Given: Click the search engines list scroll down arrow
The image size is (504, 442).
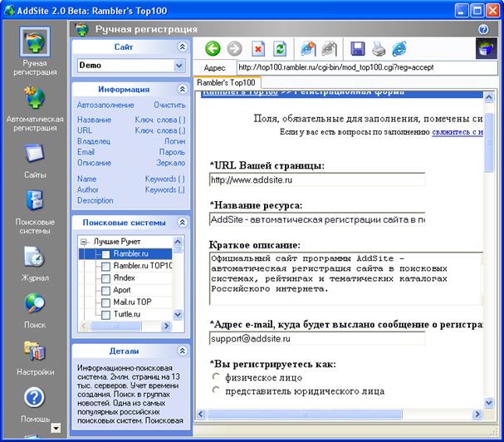Looking at the screenshot, I should (178, 314).
